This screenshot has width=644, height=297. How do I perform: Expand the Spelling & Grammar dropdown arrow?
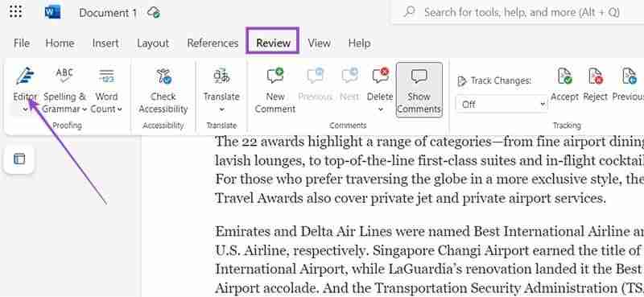click(x=85, y=109)
